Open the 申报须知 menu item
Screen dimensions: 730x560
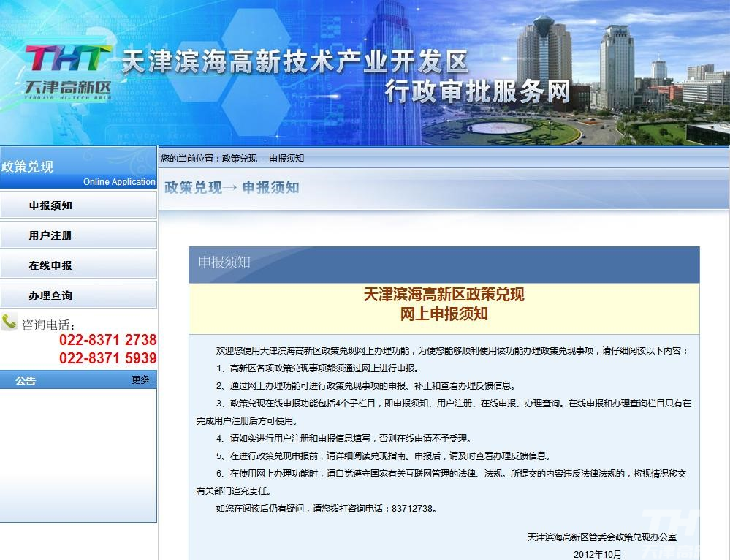coord(78,205)
